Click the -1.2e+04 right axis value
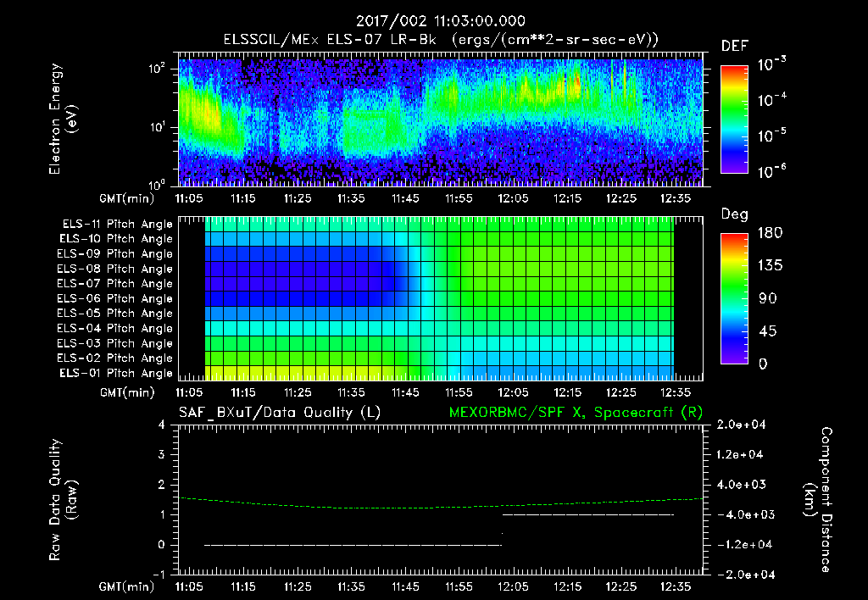 click(x=745, y=545)
